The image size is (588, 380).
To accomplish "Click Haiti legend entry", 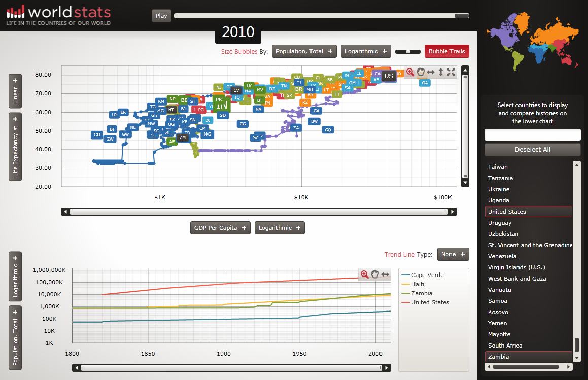I will (x=413, y=284).
